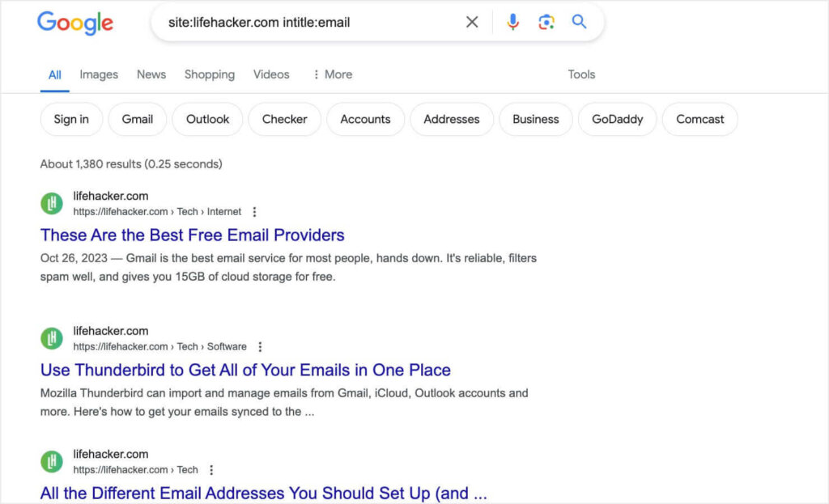Toggle the Gmail search filter chip

[137, 119]
